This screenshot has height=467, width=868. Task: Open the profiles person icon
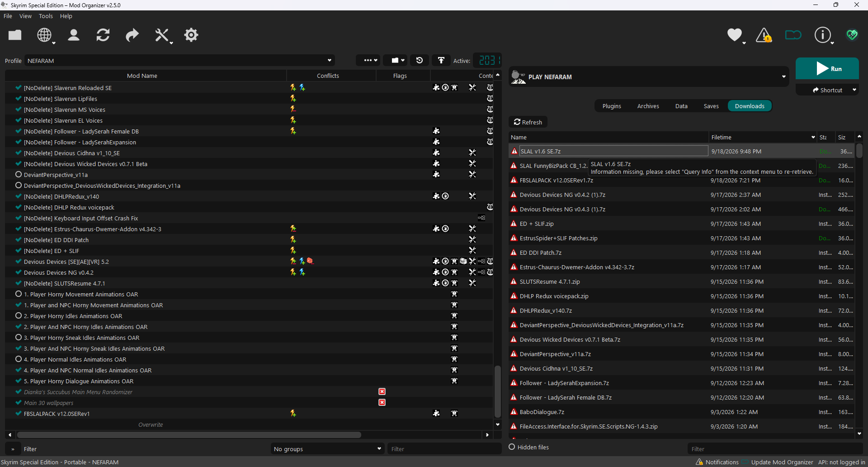[74, 35]
